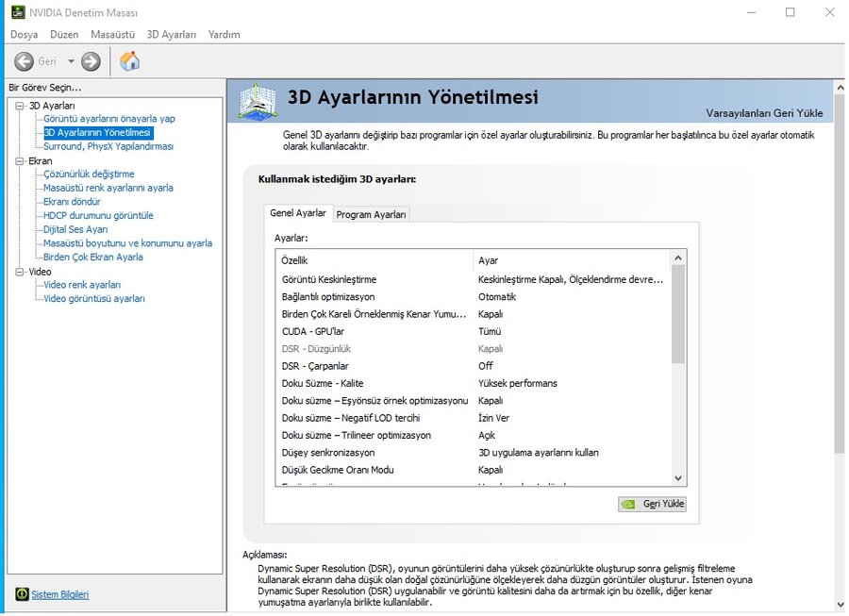Go to the Home page icon
This screenshot has height=616, width=849.
(x=129, y=61)
